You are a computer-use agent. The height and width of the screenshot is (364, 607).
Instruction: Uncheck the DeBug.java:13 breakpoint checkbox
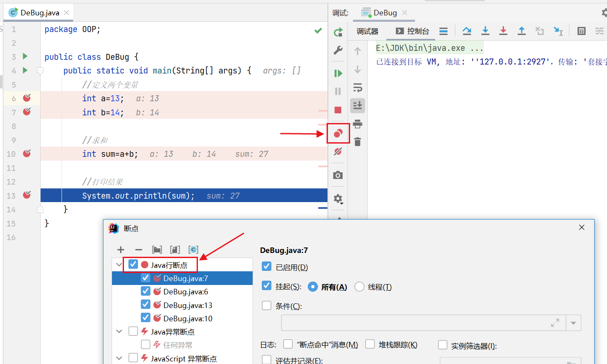pyautogui.click(x=146, y=305)
